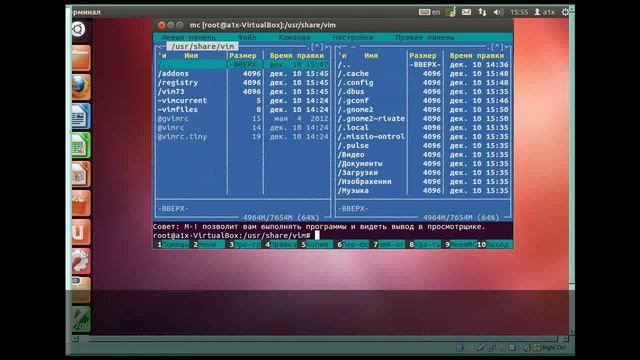The height and width of the screenshot is (360, 640).
Task: Open the Файл menu in mc
Action: (x=247, y=38)
